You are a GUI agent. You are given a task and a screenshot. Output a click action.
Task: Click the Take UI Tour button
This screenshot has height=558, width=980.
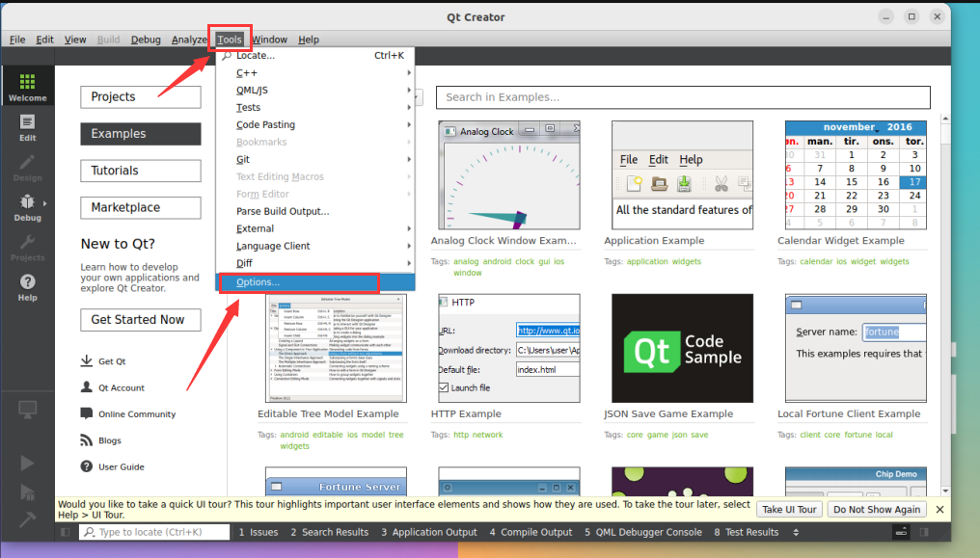pos(789,509)
